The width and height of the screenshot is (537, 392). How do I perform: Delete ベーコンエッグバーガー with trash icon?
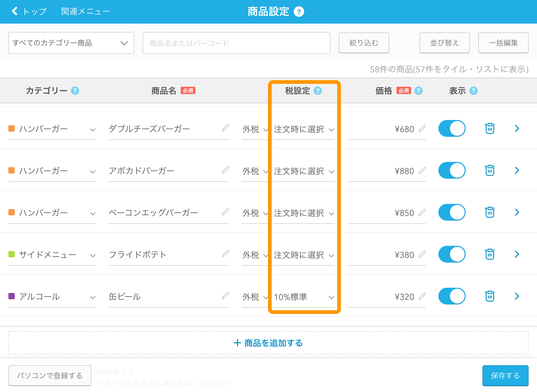[490, 212]
